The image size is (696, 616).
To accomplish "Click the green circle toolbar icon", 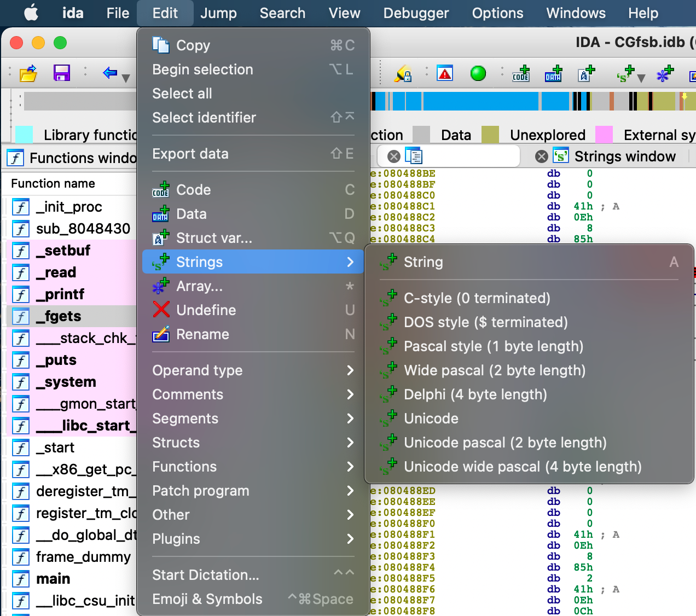I will 478,73.
